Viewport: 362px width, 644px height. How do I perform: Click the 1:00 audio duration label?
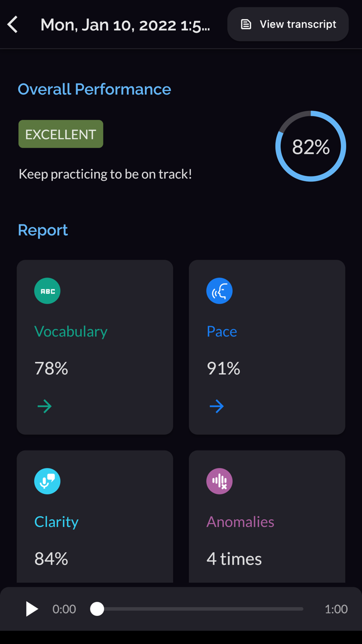(x=336, y=609)
